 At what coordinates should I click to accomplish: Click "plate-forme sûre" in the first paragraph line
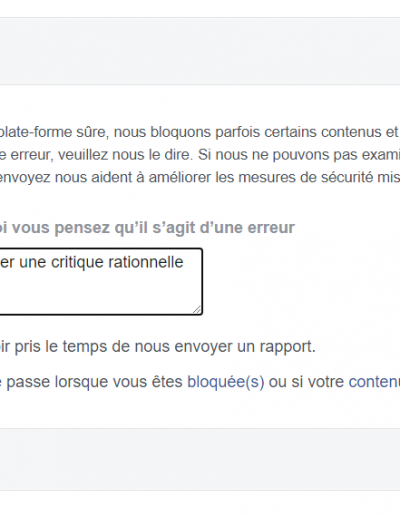(x=54, y=132)
